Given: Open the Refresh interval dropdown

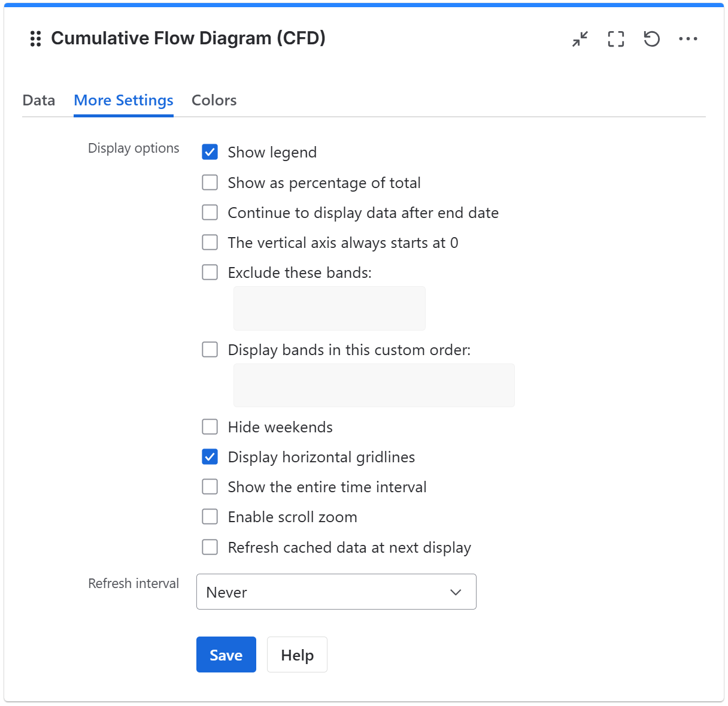Looking at the screenshot, I should click(x=336, y=592).
